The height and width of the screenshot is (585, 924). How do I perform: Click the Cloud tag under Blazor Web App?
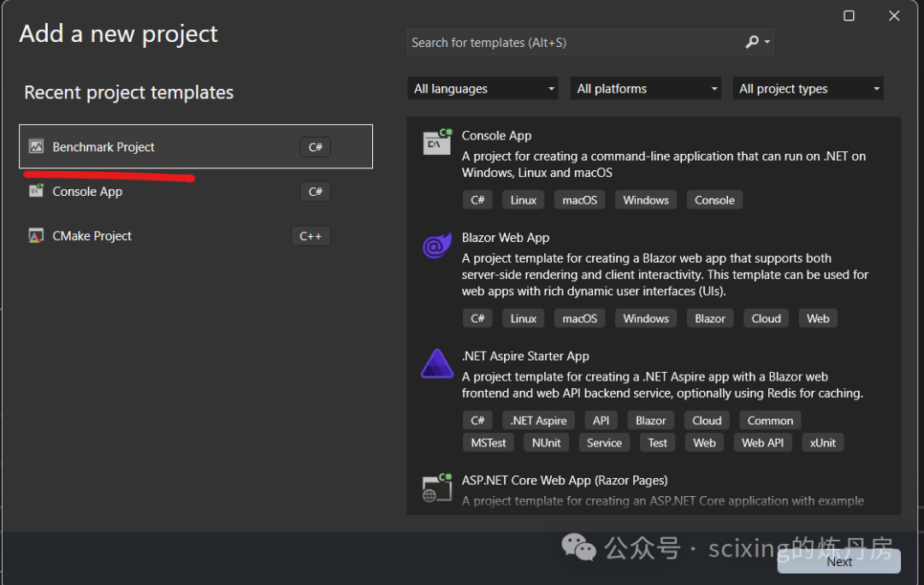tap(766, 318)
